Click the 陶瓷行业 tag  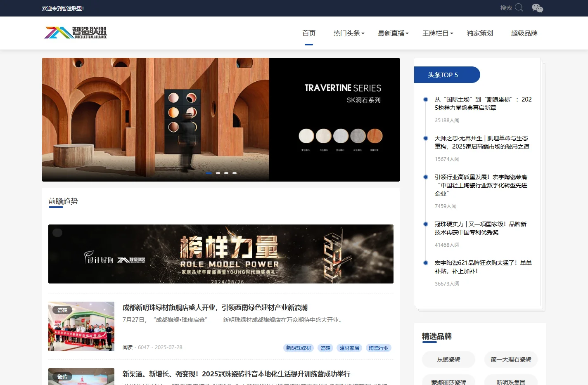379,348
